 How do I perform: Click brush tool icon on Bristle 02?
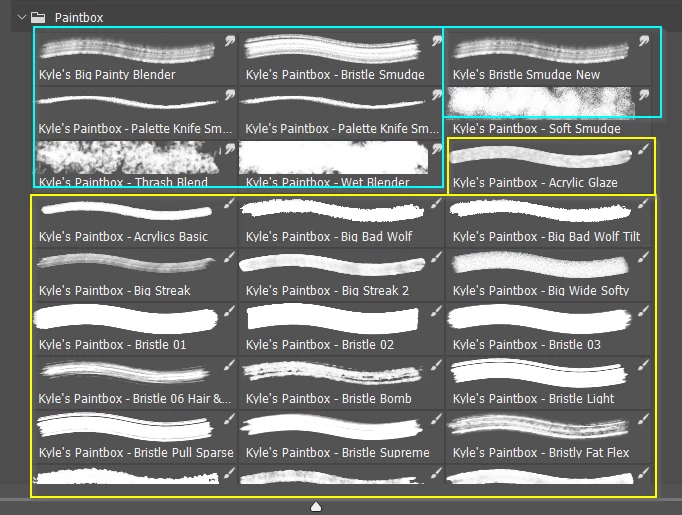point(437,311)
